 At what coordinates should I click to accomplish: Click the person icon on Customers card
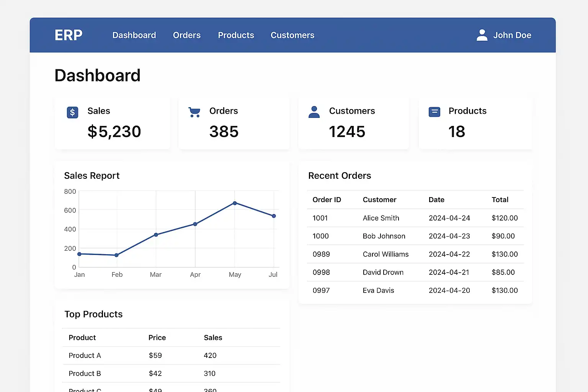pos(314,112)
